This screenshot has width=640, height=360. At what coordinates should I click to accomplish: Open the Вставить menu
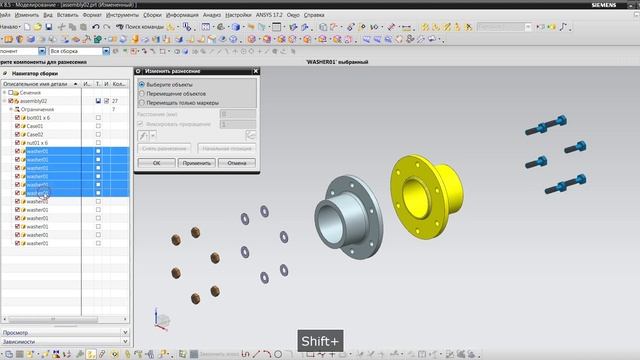[x=67, y=15]
